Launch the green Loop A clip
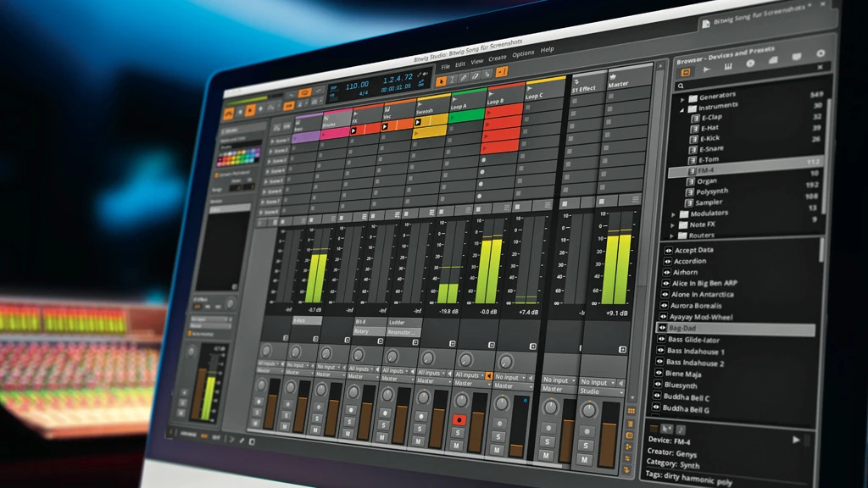Viewport: 868px width, 488px height. pos(468,115)
